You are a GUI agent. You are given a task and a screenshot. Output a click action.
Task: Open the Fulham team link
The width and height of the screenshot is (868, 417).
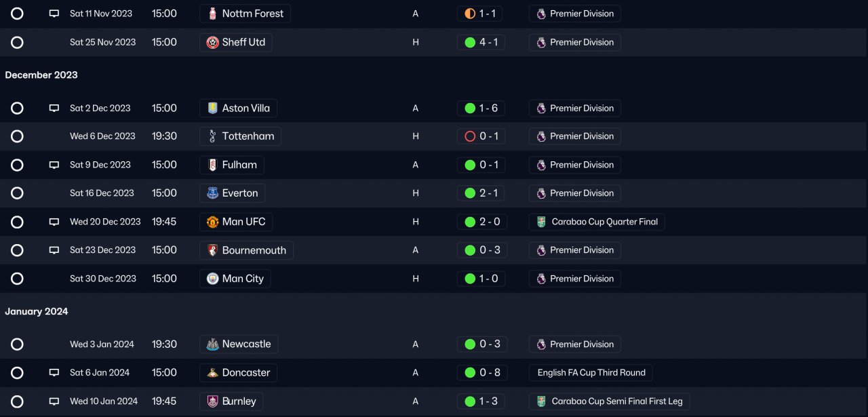239,165
